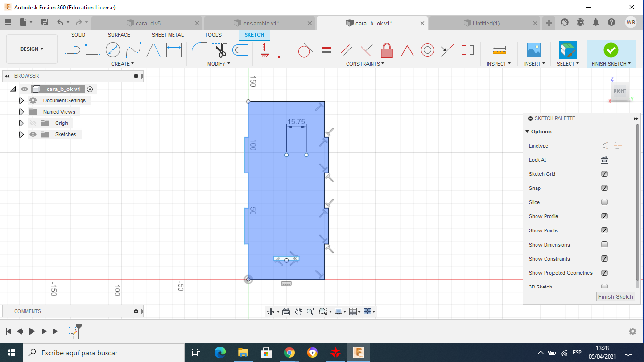Toggle Sketch Grid checkbox
The image size is (644, 362).
604,174
